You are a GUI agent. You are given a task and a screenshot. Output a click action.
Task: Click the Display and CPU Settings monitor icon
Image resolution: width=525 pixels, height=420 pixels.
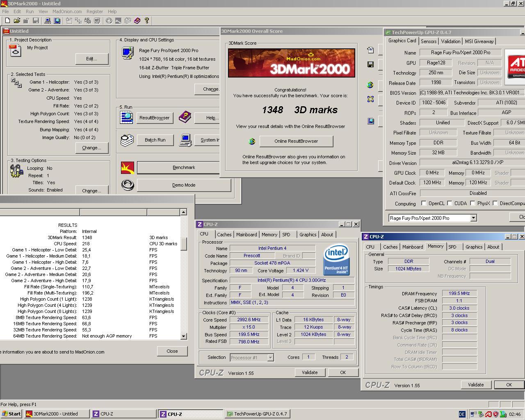pyautogui.click(x=128, y=53)
